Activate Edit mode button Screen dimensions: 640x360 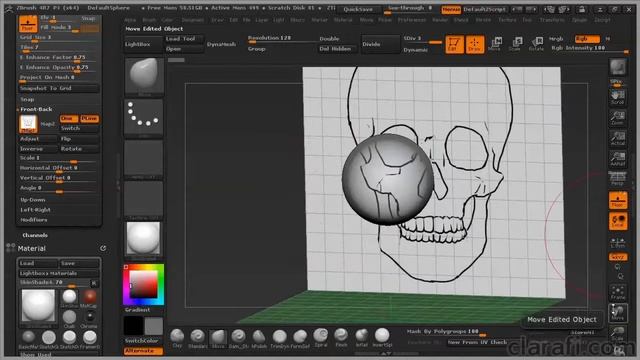click(454, 44)
